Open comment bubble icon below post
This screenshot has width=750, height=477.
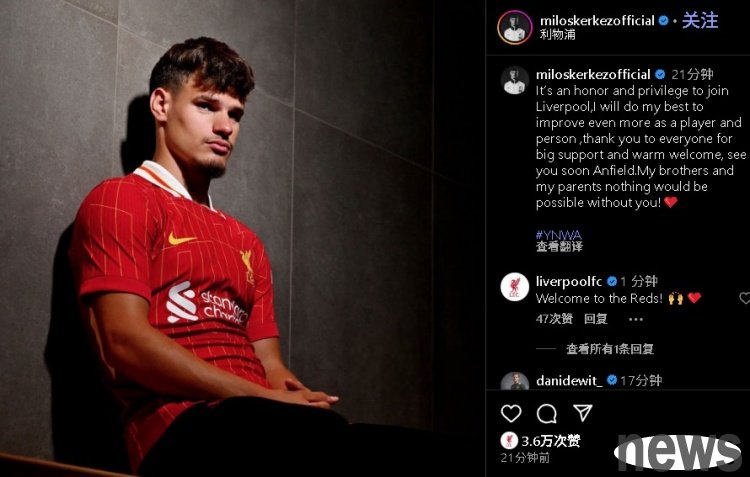pyautogui.click(x=546, y=413)
